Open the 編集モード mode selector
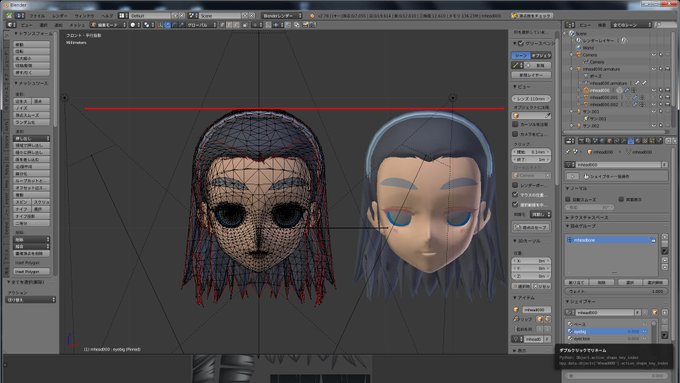Screen dimensions: 680x383 [108, 25]
